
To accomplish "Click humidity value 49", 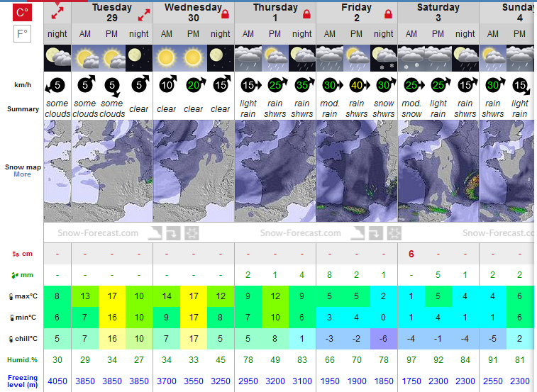I will 275,360.
